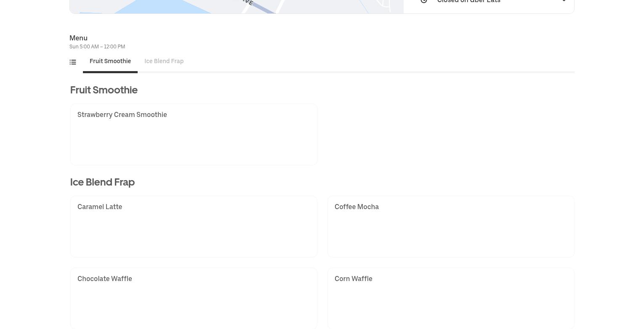Viewport: 644px width, 329px height.
Task: Switch to the Ice Blend Frap tab
Action: click(x=164, y=61)
